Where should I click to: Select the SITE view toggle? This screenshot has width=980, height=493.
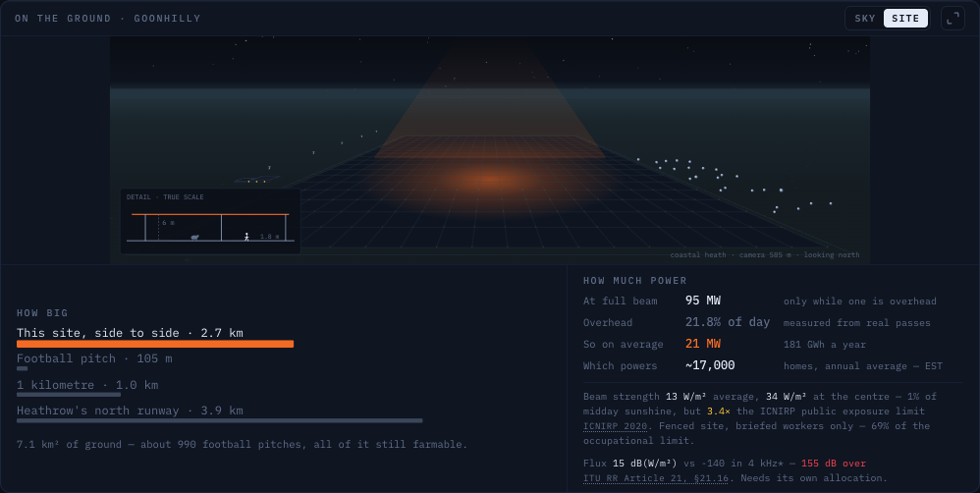(x=905, y=18)
